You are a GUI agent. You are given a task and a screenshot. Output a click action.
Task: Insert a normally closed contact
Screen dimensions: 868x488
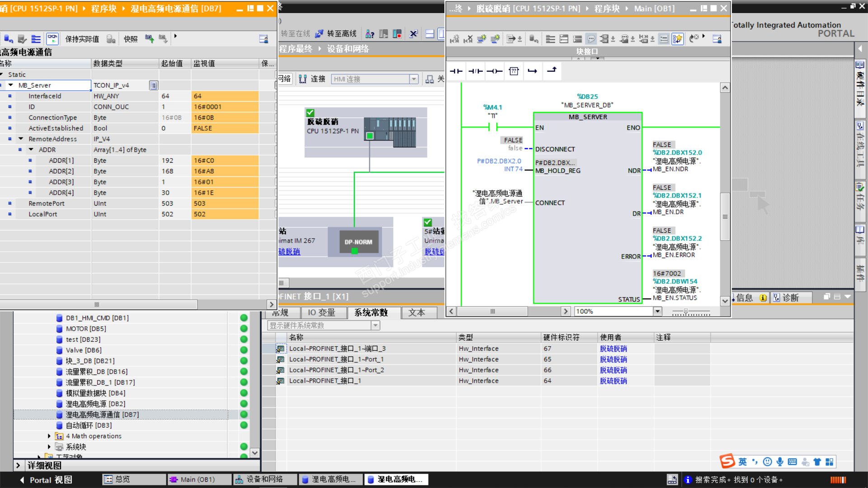pos(475,71)
